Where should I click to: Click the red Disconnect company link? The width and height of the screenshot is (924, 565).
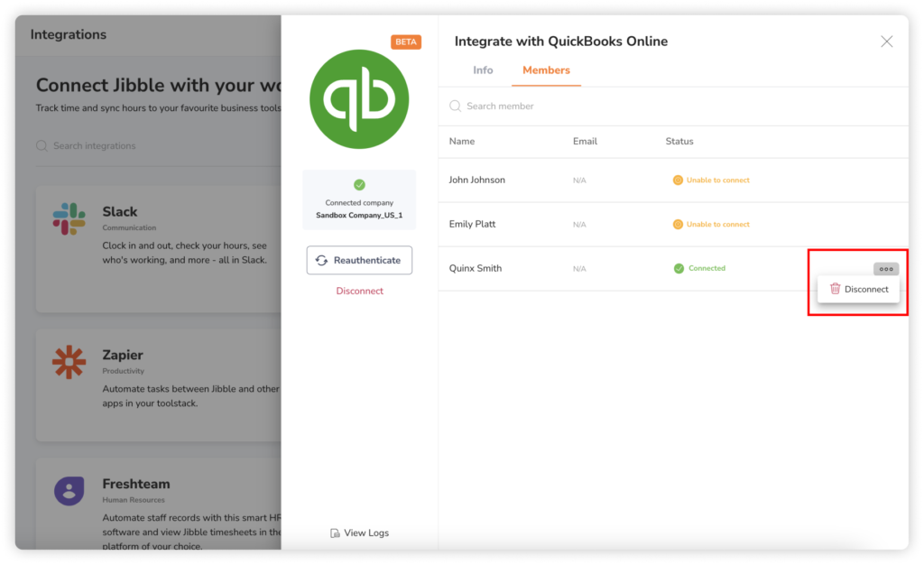coord(359,291)
